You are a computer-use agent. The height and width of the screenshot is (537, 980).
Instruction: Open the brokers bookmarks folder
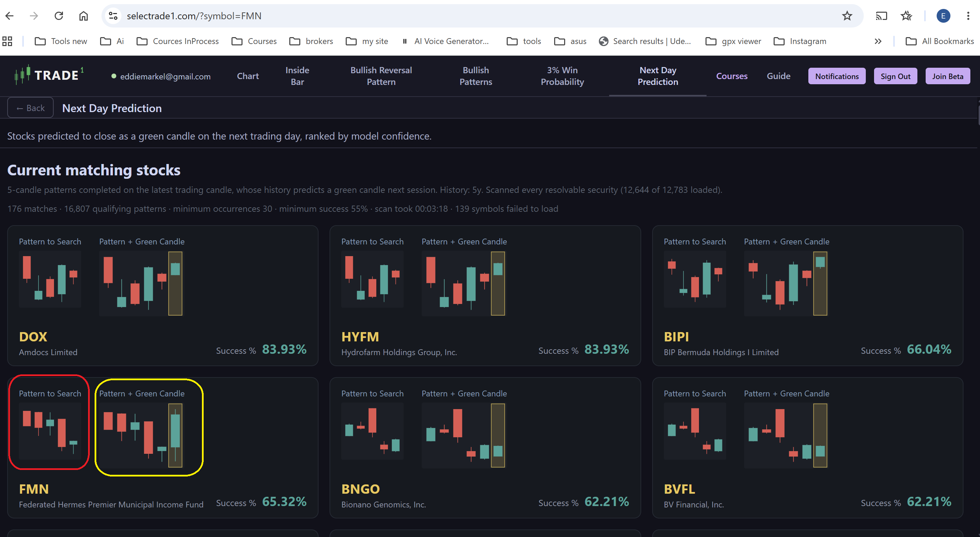pyautogui.click(x=311, y=41)
